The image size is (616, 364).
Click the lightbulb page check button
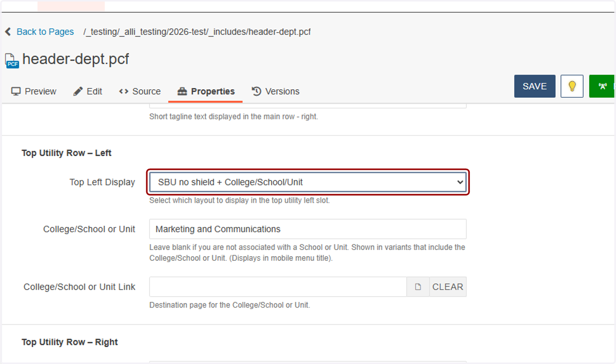point(572,86)
